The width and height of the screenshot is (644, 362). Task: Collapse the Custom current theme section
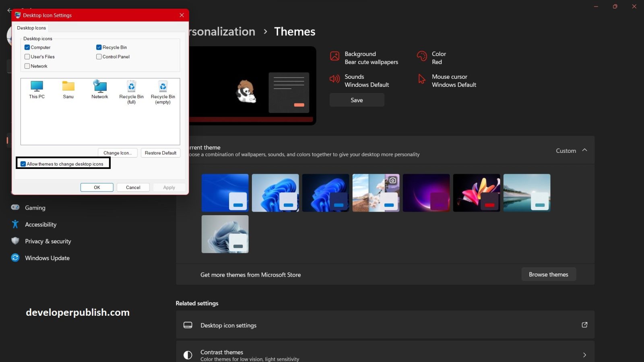584,150
